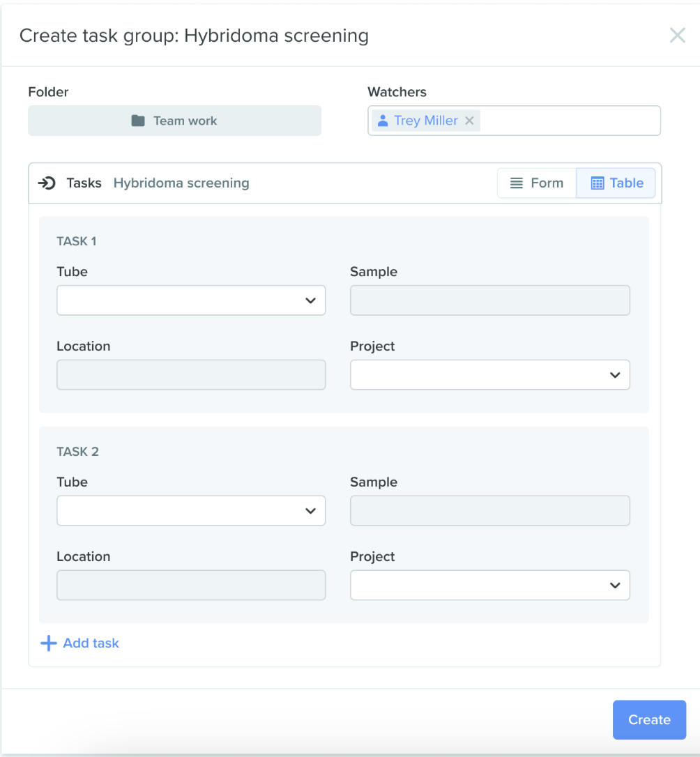700x757 pixels.
Task: Click the Table view grid icon
Action: coord(598,183)
